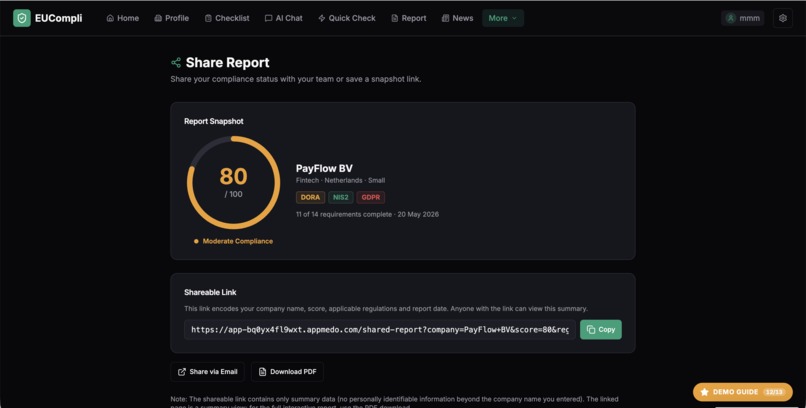Open the mmm user account menu
Screen dimensions: 806x408
pos(742,18)
